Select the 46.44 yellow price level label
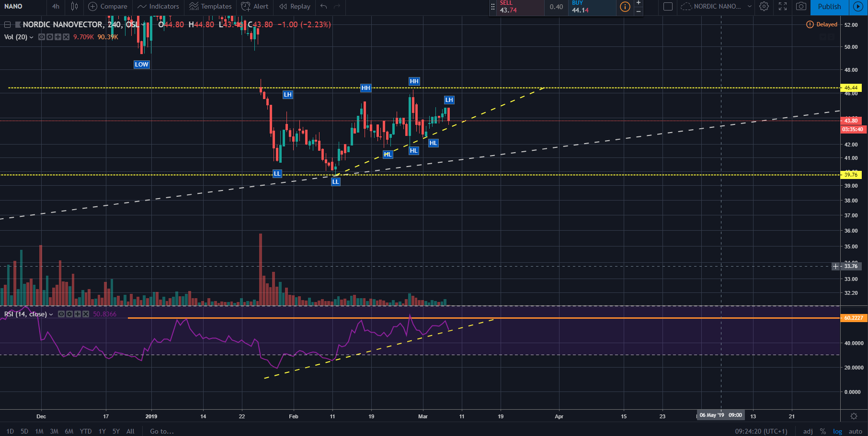 851,88
